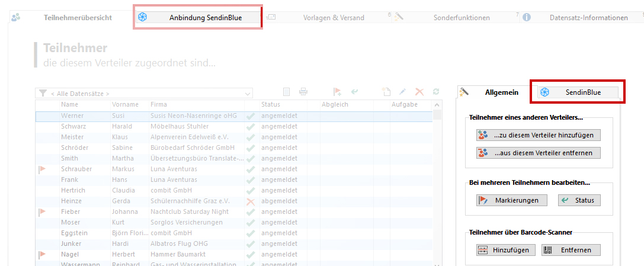This screenshot has height=266, width=644.
Task: Click the red X delete icon
Action: pos(419,92)
